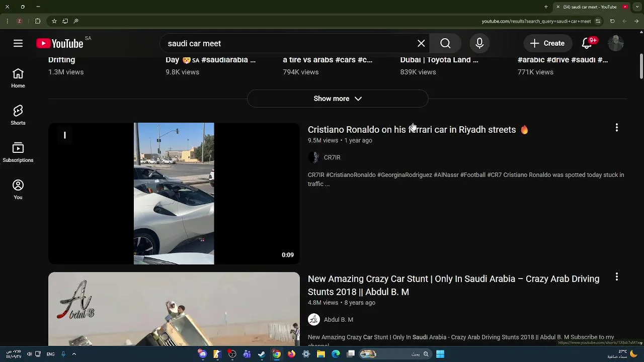Open Steam in taskbar

[262, 354]
